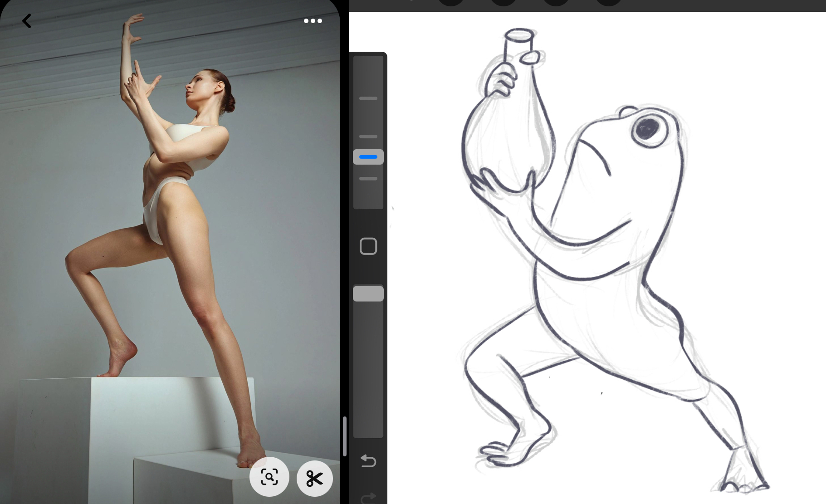Click the brush opacity slider handle
The width and height of the screenshot is (826, 504).
368,294
